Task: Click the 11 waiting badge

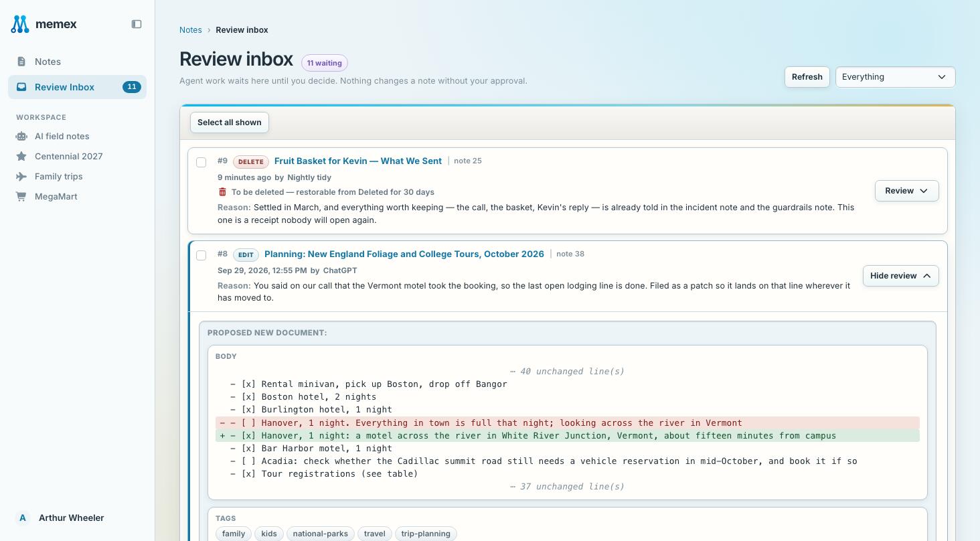Action: (325, 63)
